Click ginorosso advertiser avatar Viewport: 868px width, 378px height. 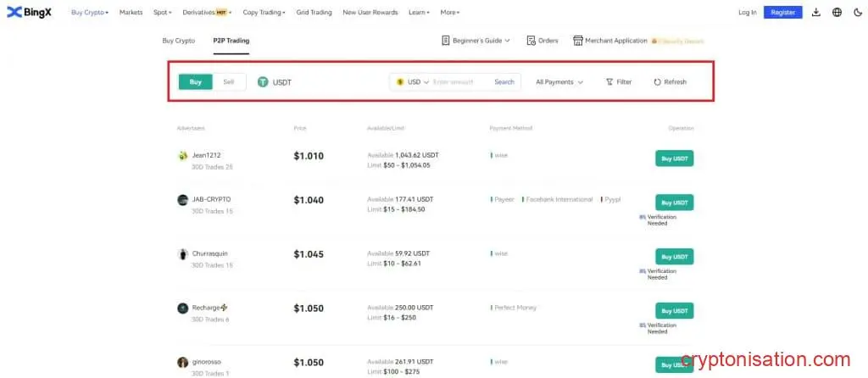point(183,363)
